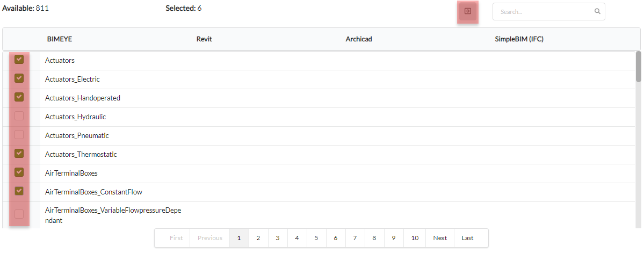Click the move-selected arrow icon button
The width and height of the screenshot is (644, 253).
[468, 11]
